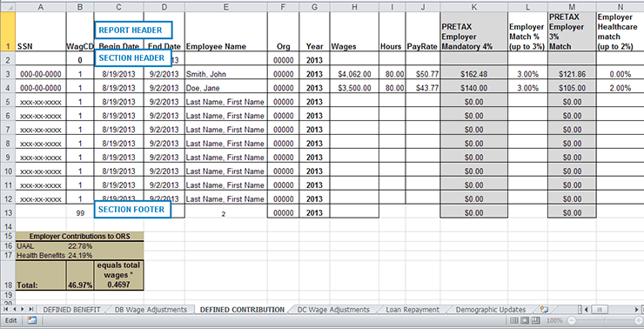Click the Edit mode status bar indicator
This screenshot has height=329, width=644.
[x=11, y=321]
